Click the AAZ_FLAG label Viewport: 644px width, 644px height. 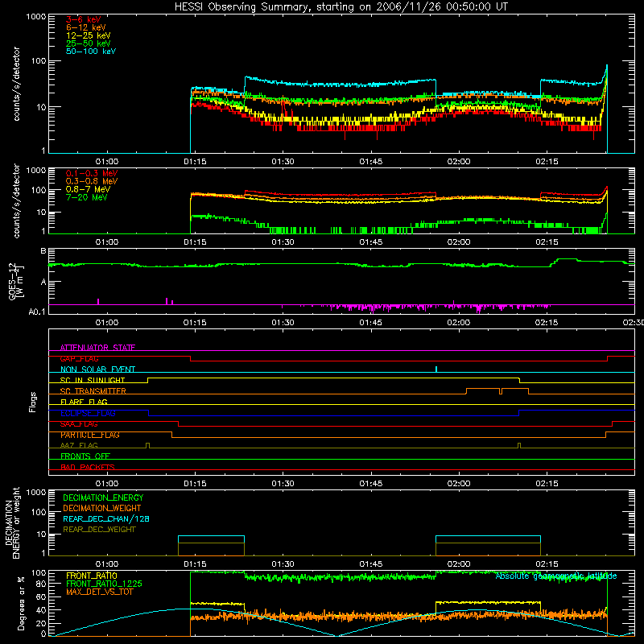[x=79, y=445]
